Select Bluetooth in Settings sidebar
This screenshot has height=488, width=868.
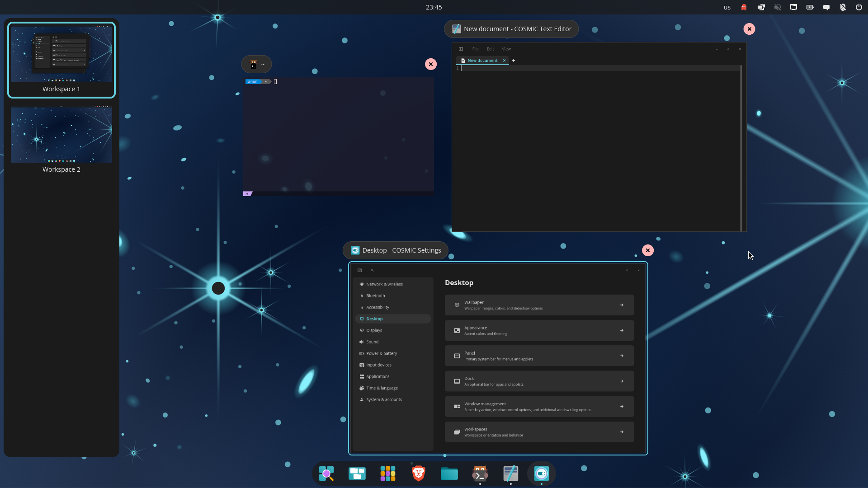click(x=393, y=296)
